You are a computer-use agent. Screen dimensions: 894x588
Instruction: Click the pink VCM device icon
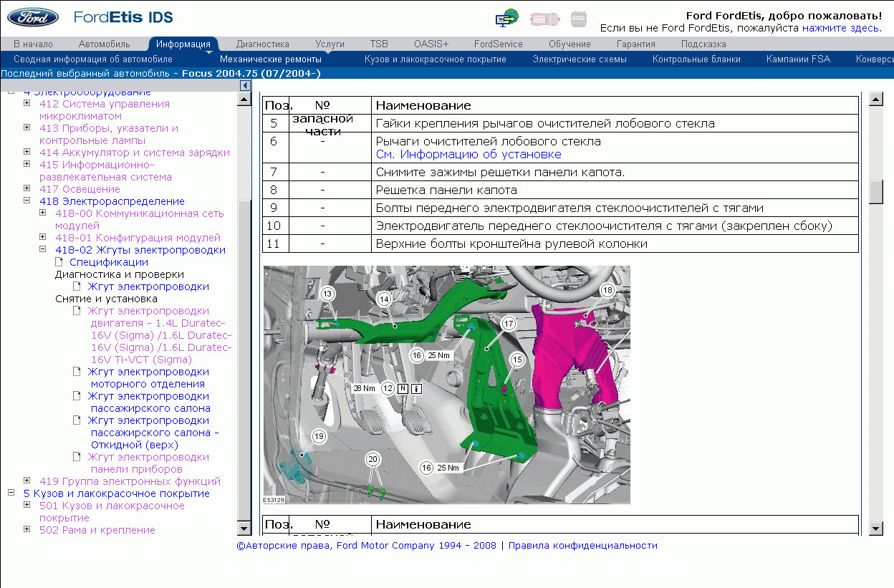(543, 19)
